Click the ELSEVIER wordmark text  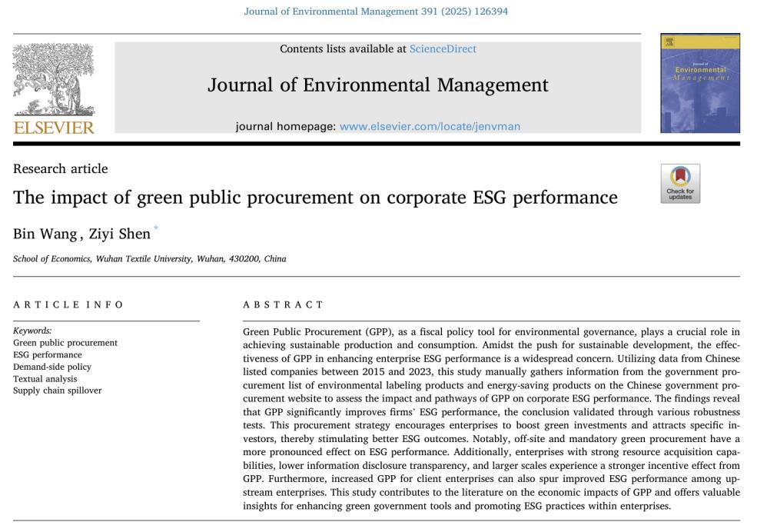54,128
